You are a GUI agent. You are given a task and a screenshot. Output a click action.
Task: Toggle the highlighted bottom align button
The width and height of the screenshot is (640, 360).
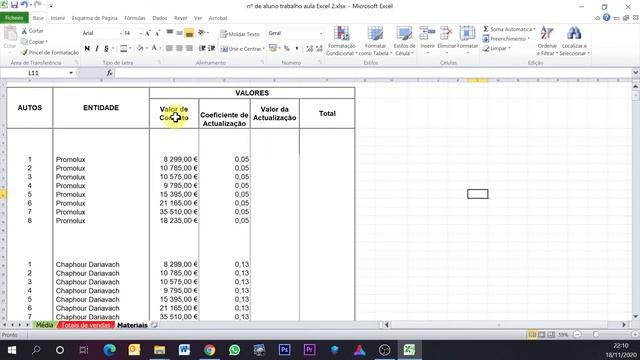[189, 33]
